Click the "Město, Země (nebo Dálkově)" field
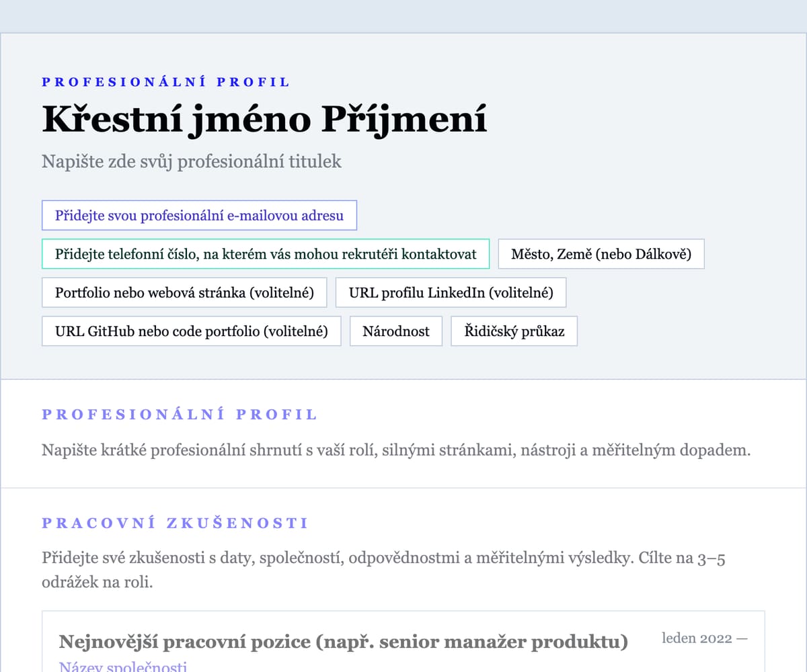The image size is (807, 672). (x=601, y=254)
